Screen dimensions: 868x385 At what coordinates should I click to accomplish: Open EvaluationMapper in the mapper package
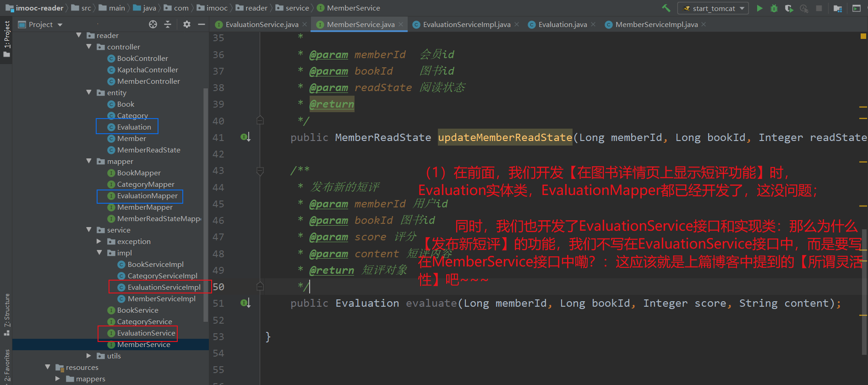tap(147, 196)
